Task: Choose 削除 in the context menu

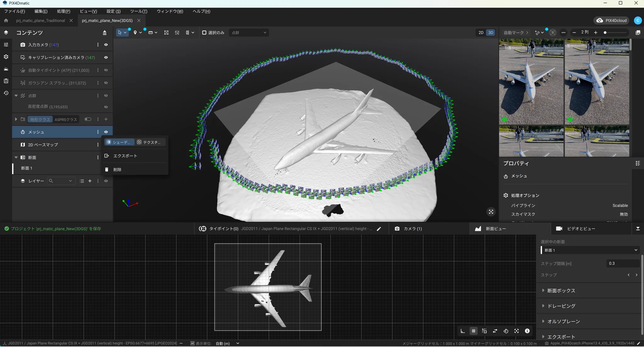Action: click(135, 170)
